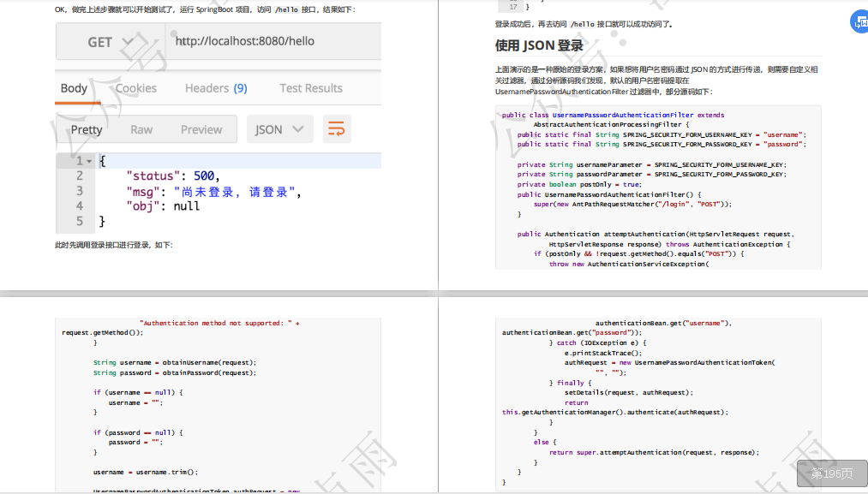Image resolution: width=868 pixels, height=494 pixels.
Task: Switch to the Cookies tab
Action: click(135, 88)
